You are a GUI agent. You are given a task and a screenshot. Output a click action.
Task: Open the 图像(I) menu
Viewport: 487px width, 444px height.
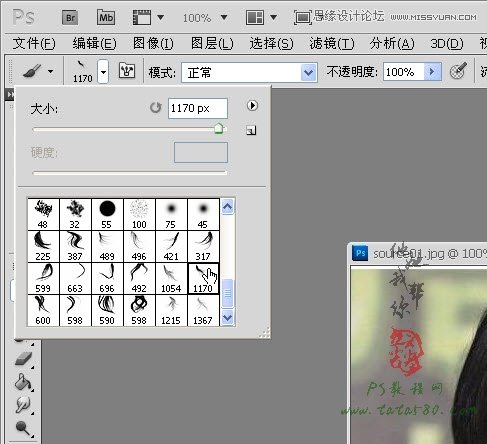tap(153, 43)
